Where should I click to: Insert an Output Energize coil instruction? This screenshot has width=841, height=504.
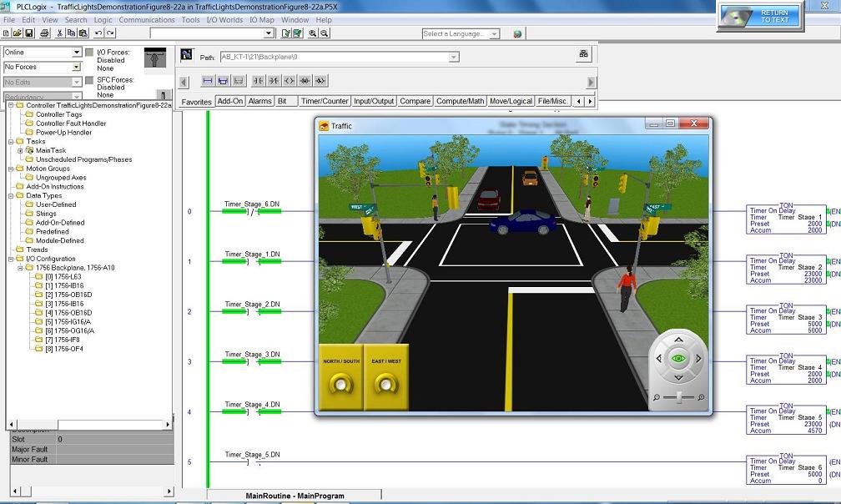point(290,81)
